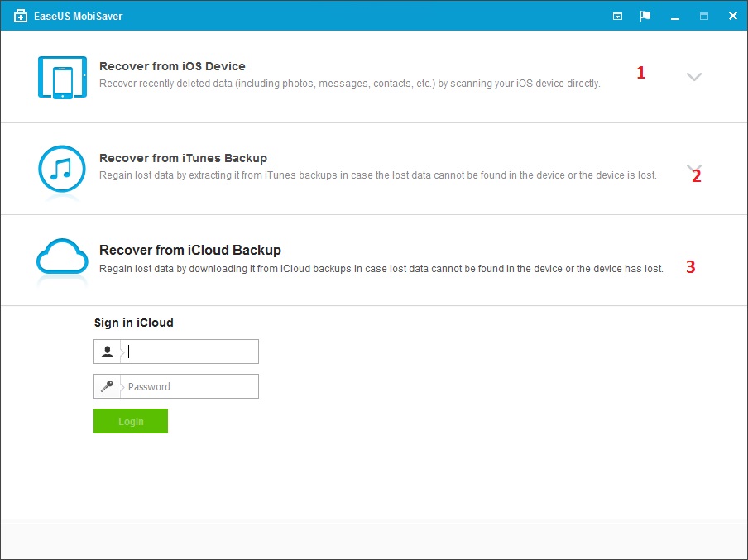
Task: Close the EaseUS MobiSaver window
Action: (732, 16)
